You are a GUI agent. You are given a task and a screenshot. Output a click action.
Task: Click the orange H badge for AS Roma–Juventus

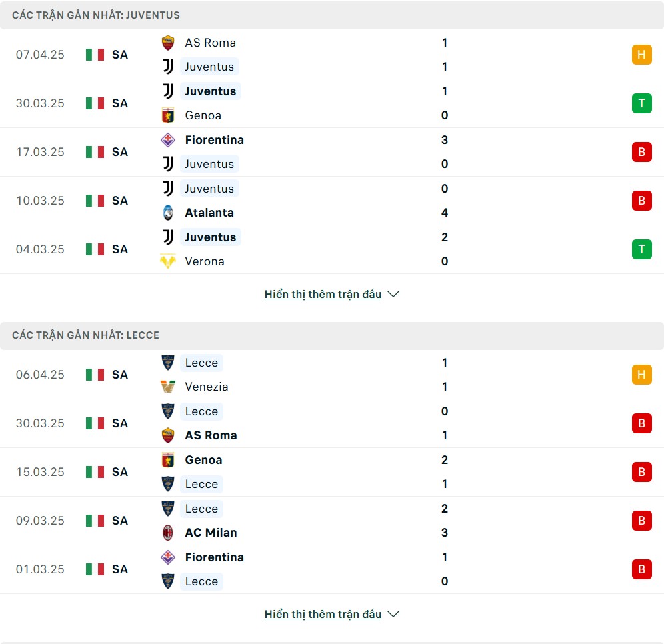(x=641, y=55)
